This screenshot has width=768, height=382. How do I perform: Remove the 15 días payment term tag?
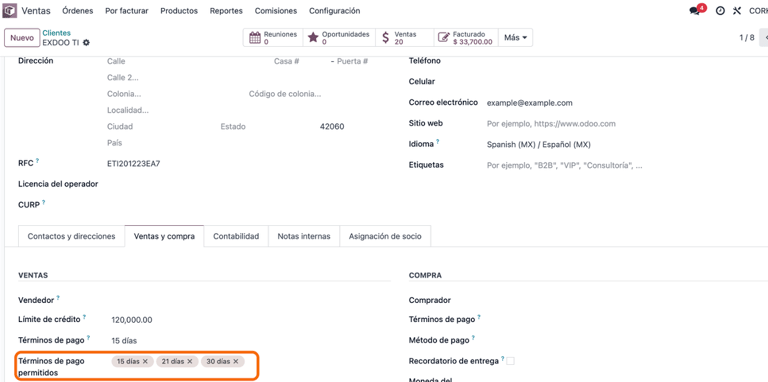[x=145, y=361]
